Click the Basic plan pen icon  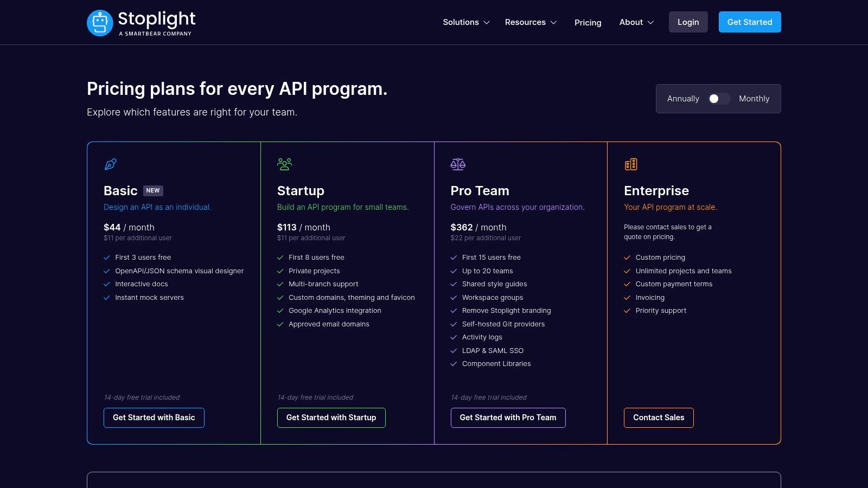pyautogui.click(x=111, y=164)
